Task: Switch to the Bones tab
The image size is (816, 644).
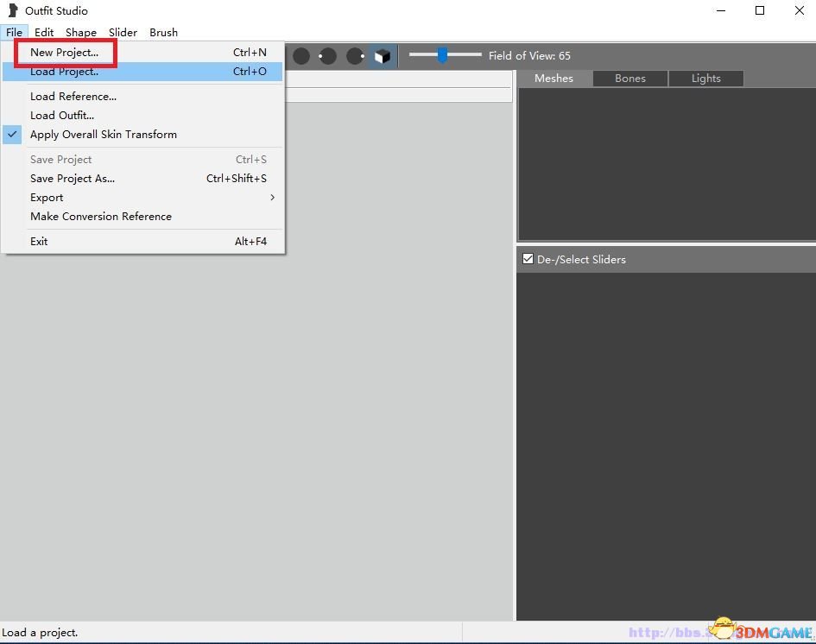Action: click(x=630, y=79)
